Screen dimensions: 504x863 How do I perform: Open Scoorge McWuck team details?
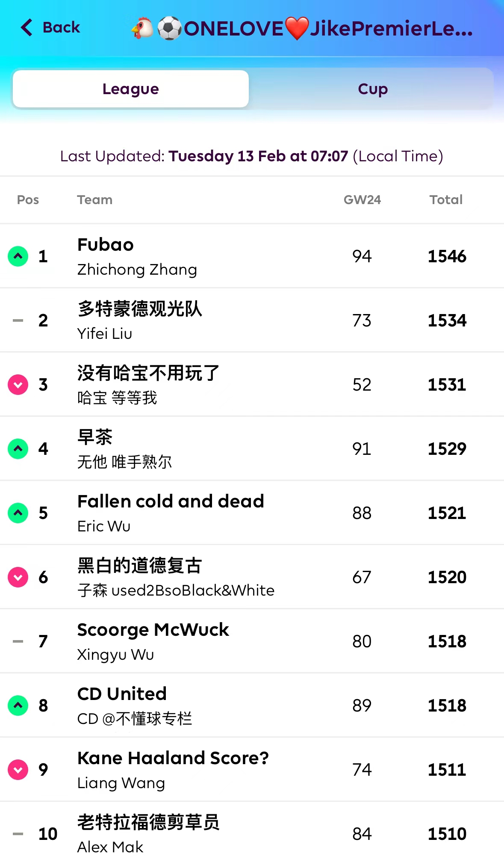(x=153, y=630)
